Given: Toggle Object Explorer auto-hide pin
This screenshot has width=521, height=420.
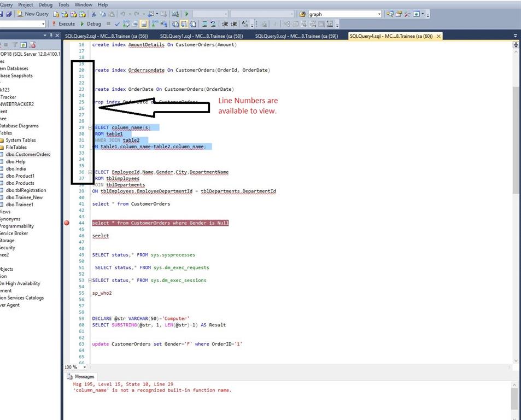Looking at the screenshot, I should (x=51, y=35).
